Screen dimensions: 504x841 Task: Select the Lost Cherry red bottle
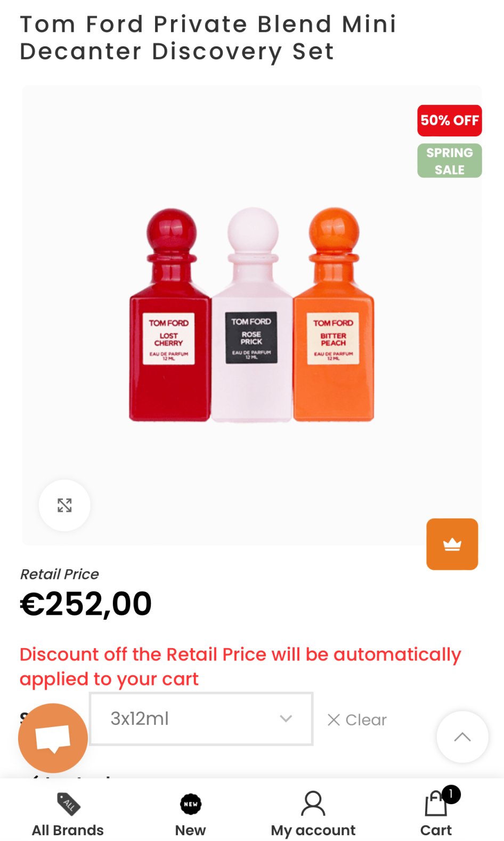[170, 316]
